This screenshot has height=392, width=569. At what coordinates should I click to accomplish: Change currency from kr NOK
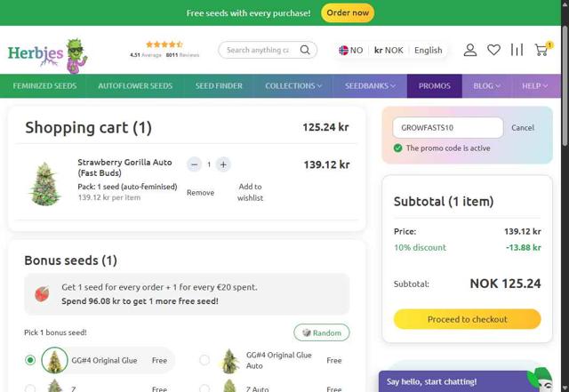[x=389, y=50]
